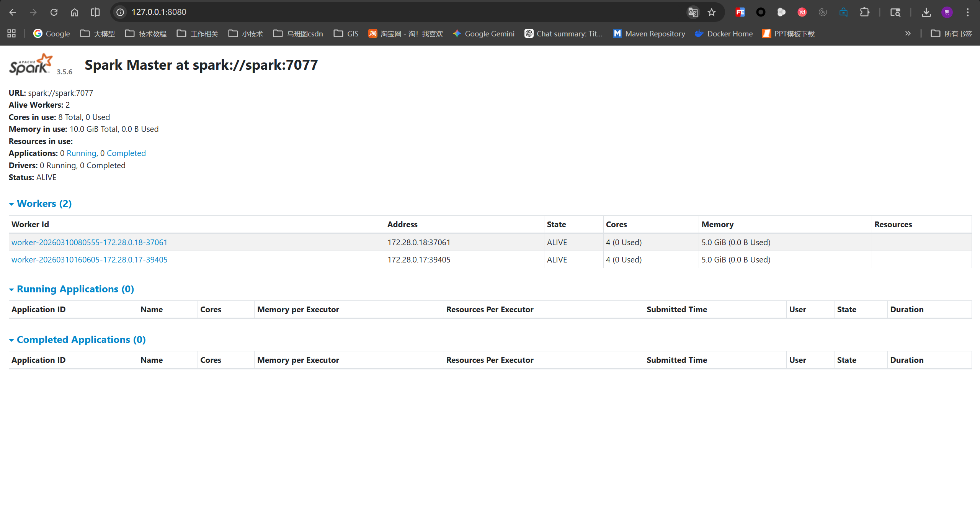The height and width of the screenshot is (510, 980).
Task: Click the site information icon in address bar
Action: (x=120, y=12)
